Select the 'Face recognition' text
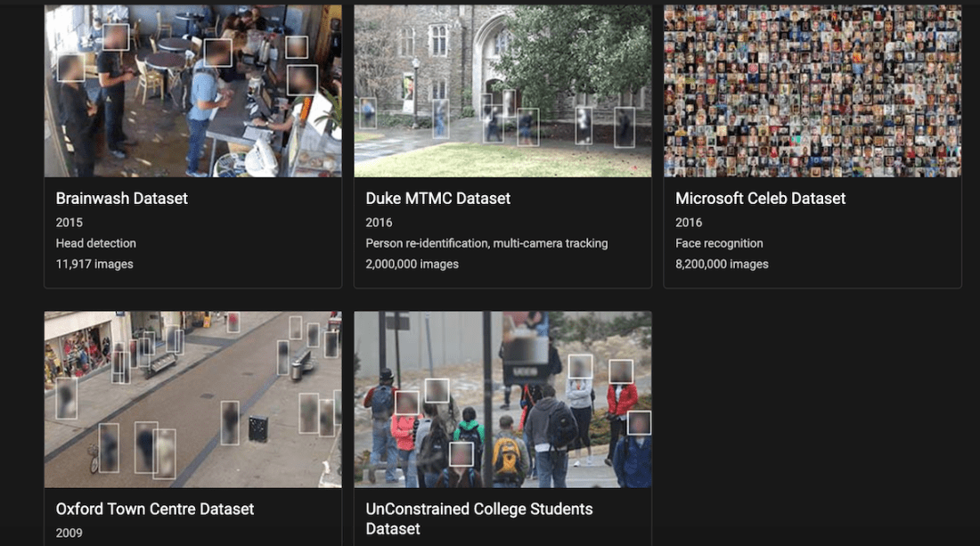Image resolution: width=980 pixels, height=546 pixels. click(719, 244)
